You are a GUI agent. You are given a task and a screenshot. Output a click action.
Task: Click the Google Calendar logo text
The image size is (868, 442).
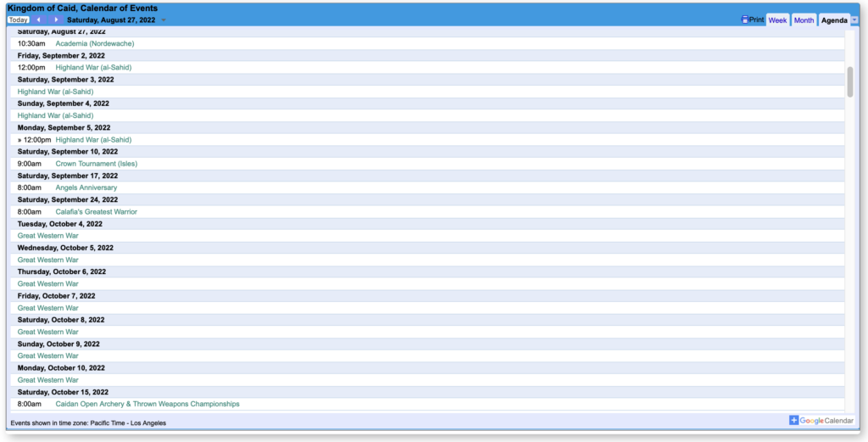pos(826,421)
